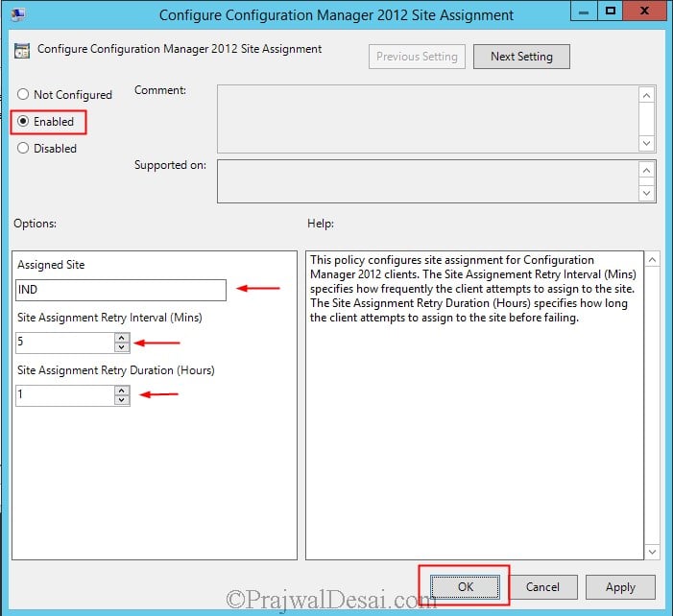Click the setting title heading text
Viewport: 673px width, 616px height.
pyautogui.click(x=180, y=49)
